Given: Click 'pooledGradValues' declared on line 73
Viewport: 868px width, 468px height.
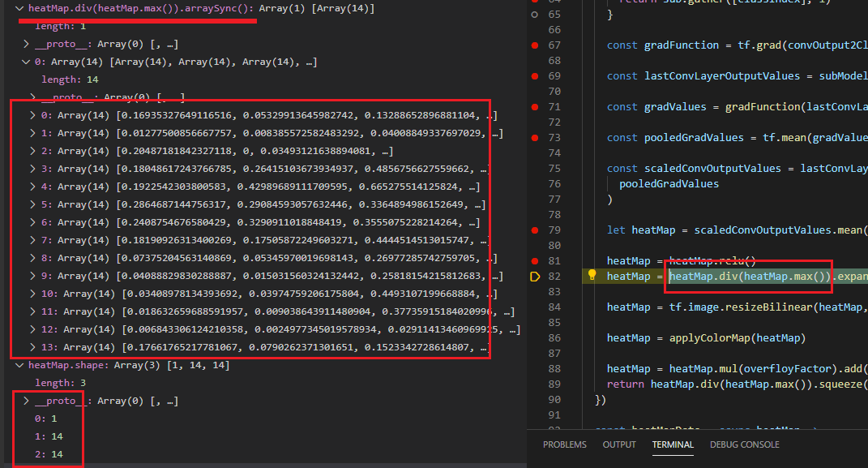Looking at the screenshot, I should pyautogui.click(x=695, y=138).
